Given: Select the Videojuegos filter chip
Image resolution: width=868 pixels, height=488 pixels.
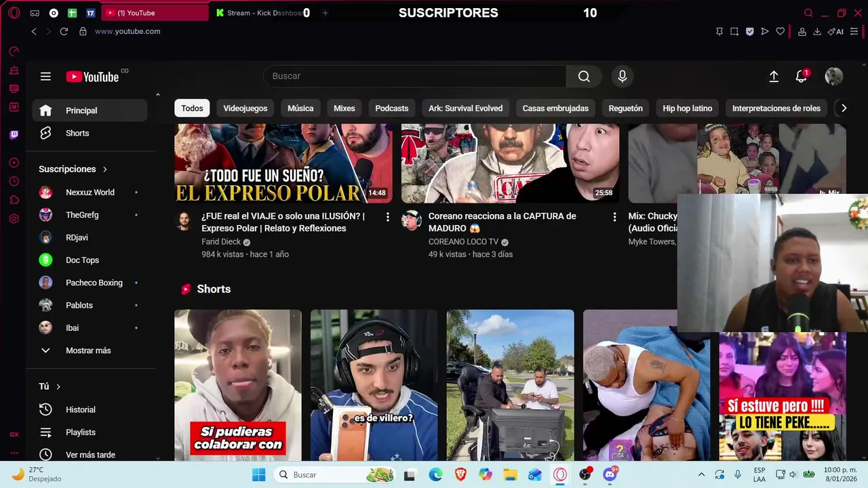Looking at the screenshot, I should click(245, 108).
